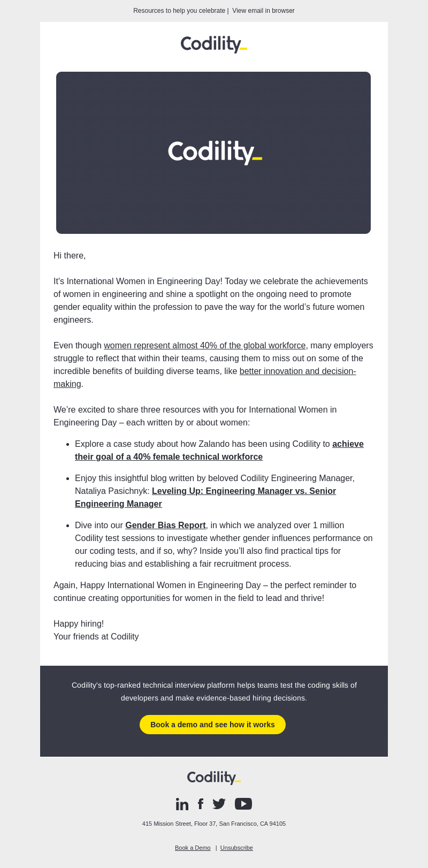Screen dimensions: 428x868
Task: Open the 40% female technical workforce case study
Action: pyautogui.click(x=219, y=451)
